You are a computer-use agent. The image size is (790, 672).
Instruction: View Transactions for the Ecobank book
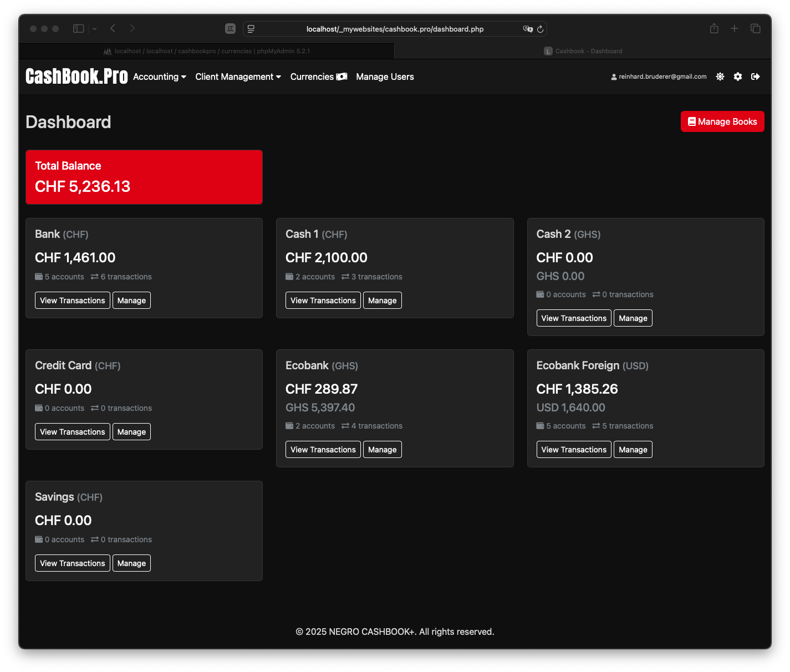323,449
